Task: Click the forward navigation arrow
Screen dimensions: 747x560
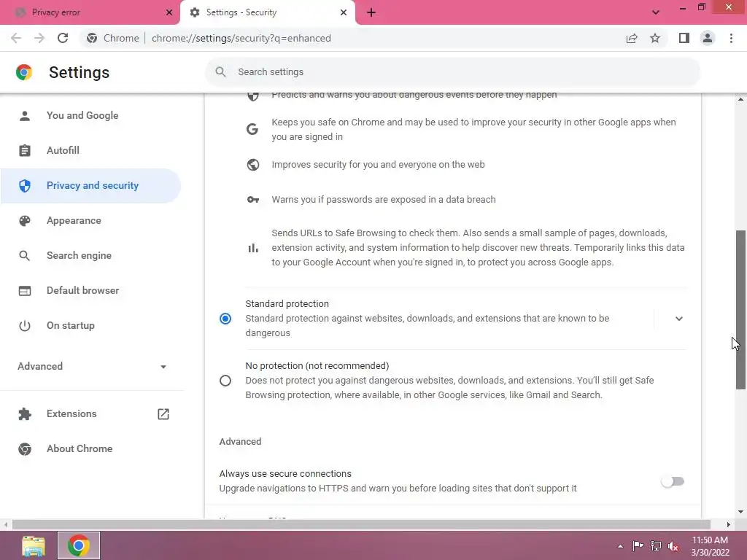Action: click(39, 38)
